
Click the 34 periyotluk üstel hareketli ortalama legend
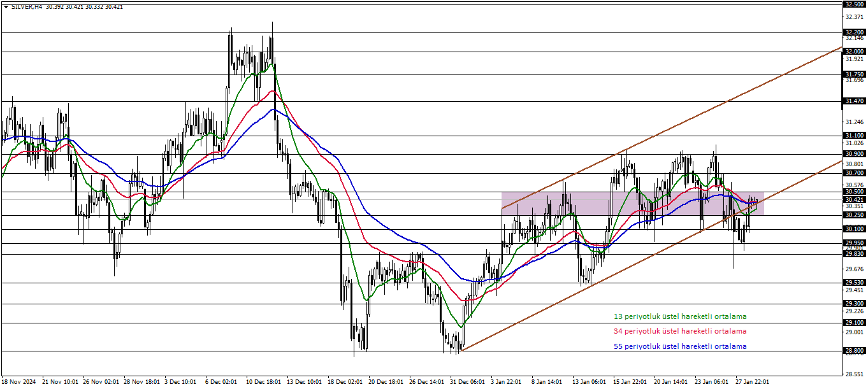click(680, 331)
